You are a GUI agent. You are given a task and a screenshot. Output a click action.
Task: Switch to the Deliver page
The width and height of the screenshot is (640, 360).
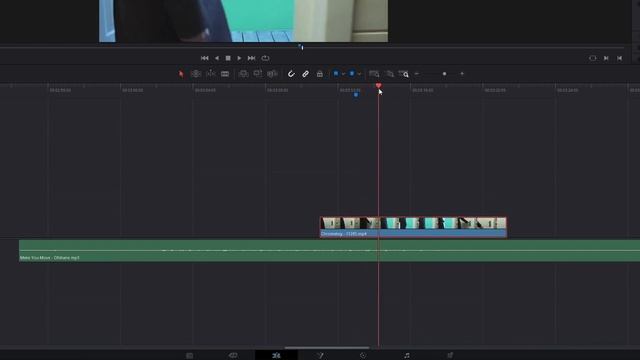(450, 356)
